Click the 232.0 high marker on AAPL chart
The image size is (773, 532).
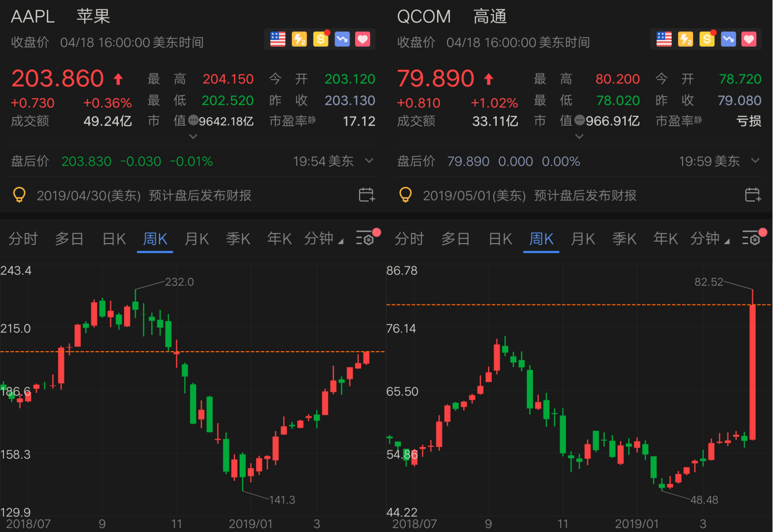pos(179,282)
